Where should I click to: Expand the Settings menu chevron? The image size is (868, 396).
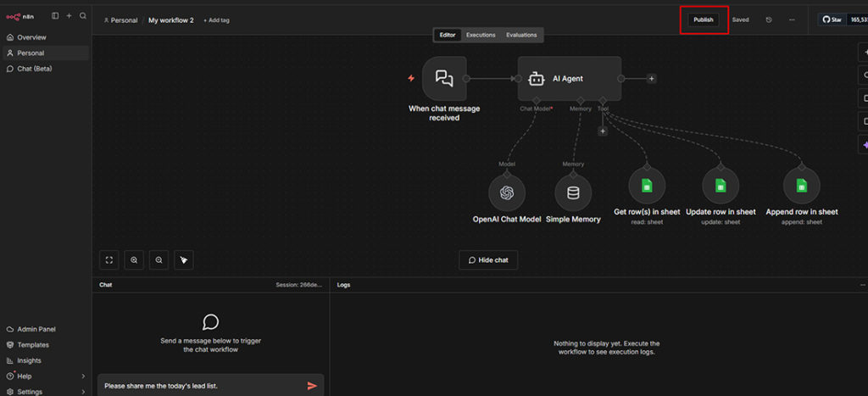coord(84,392)
